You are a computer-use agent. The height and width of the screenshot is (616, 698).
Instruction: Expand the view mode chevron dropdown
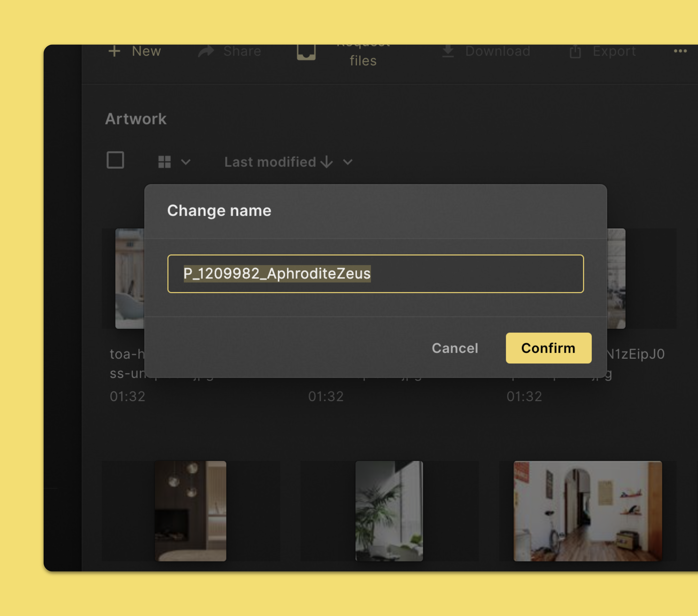[x=185, y=162]
